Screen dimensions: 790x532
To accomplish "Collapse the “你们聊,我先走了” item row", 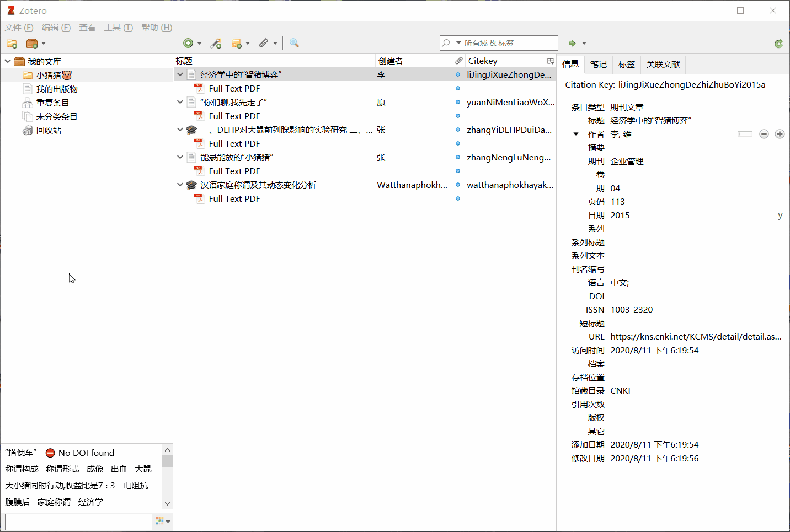I will (180, 102).
